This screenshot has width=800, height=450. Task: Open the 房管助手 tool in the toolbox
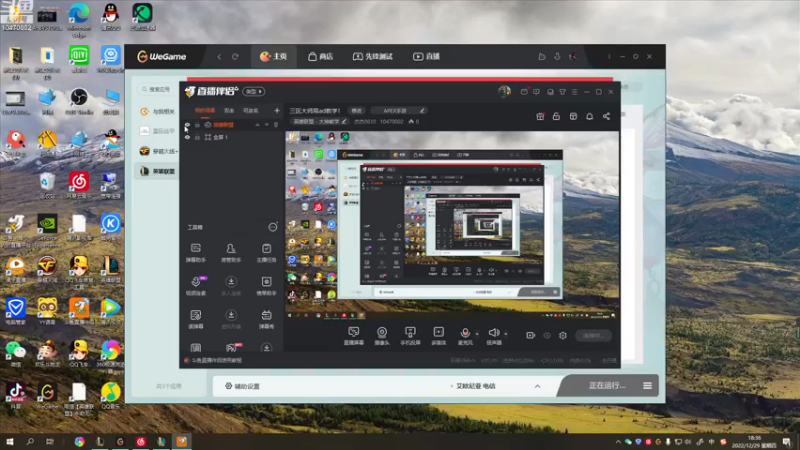click(231, 253)
